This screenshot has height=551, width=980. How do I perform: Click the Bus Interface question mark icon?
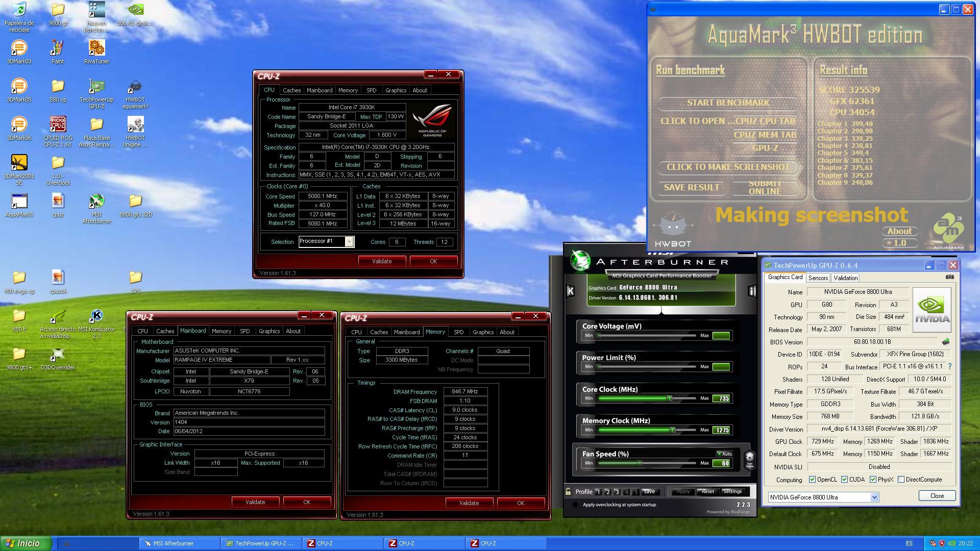pos(950,366)
